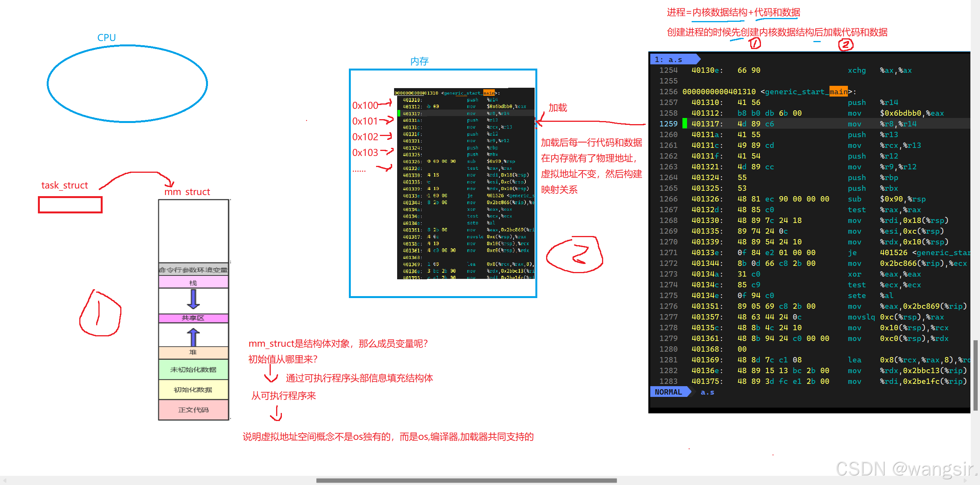Click the 命令行参数环境变量 segment
The width and height of the screenshot is (980, 485).
pyautogui.click(x=193, y=270)
